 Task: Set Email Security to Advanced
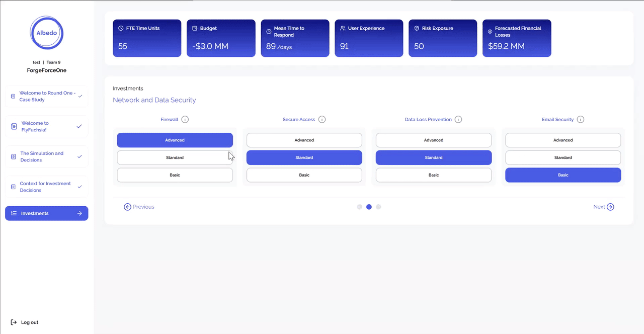(x=563, y=140)
